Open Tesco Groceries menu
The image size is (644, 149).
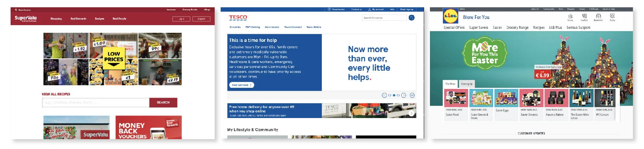[235, 27]
